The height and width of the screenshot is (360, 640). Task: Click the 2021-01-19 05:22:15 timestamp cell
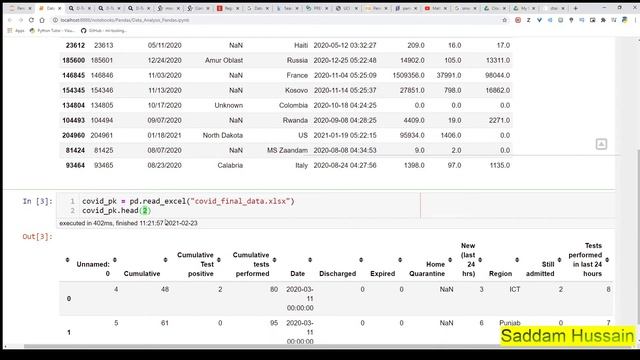(345, 136)
